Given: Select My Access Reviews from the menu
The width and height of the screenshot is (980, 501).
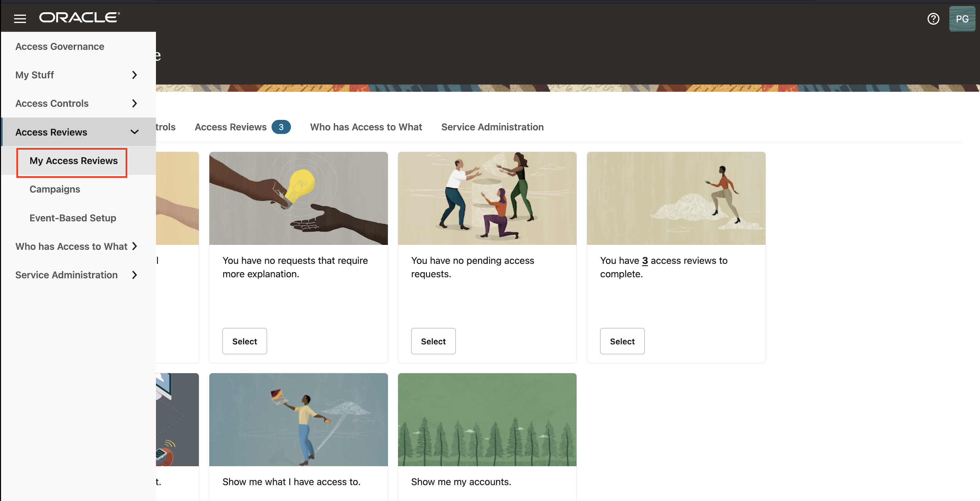Looking at the screenshot, I should (74, 161).
